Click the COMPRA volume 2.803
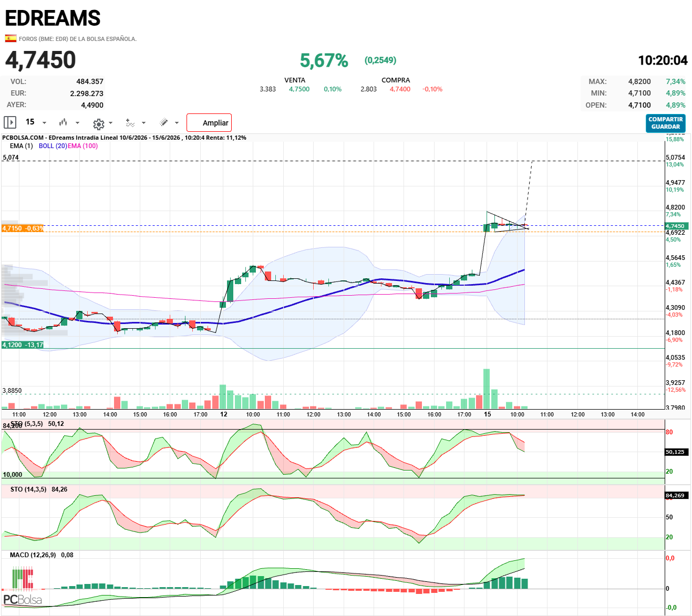Image resolution: width=692 pixels, height=616 pixels. pyautogui.click(x=368, y=89)
